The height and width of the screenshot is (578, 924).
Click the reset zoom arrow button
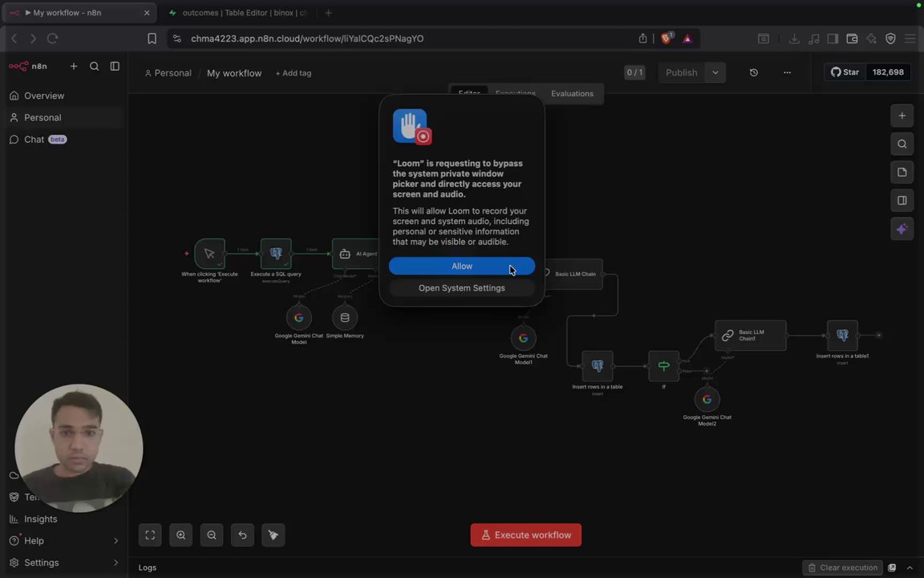click(x=242, y=535)
